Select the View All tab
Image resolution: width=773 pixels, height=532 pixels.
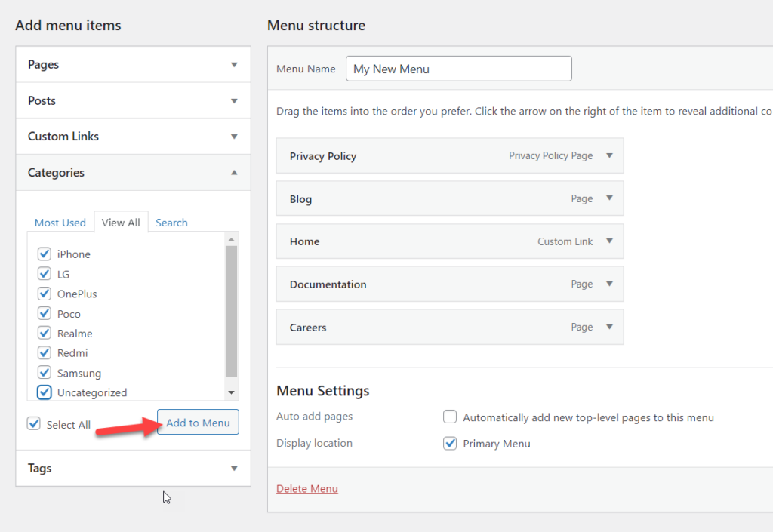[x=121, y=223]
